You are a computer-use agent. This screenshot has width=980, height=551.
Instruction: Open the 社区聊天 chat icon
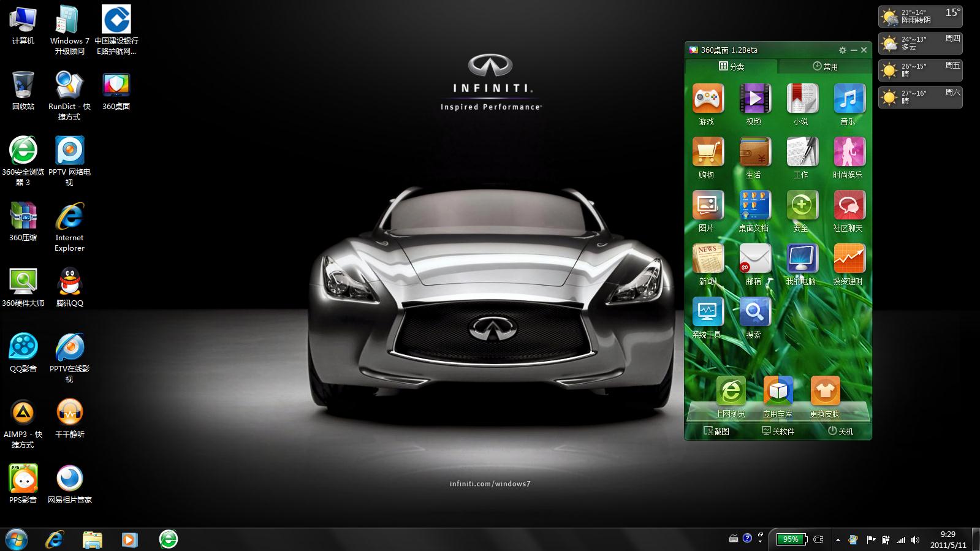849,205
